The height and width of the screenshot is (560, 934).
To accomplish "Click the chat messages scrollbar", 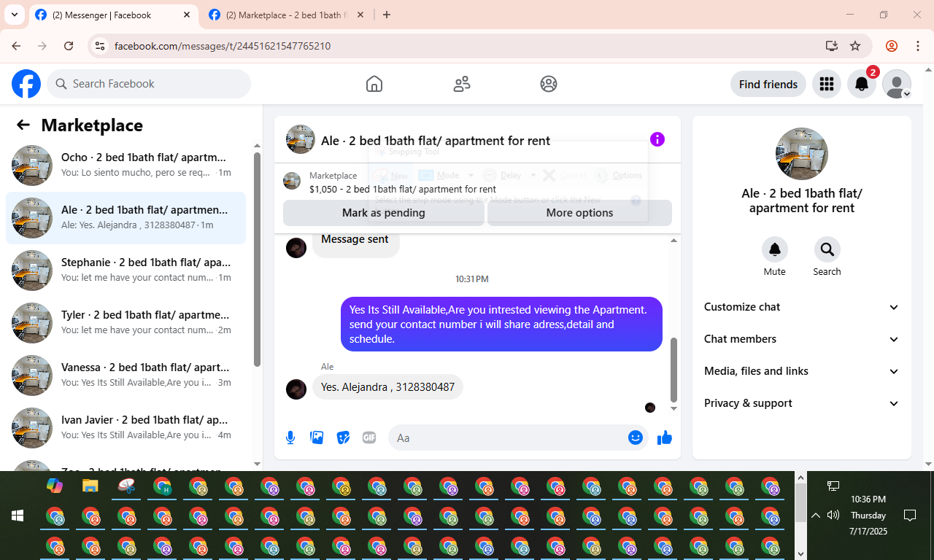I will [674, 370].
